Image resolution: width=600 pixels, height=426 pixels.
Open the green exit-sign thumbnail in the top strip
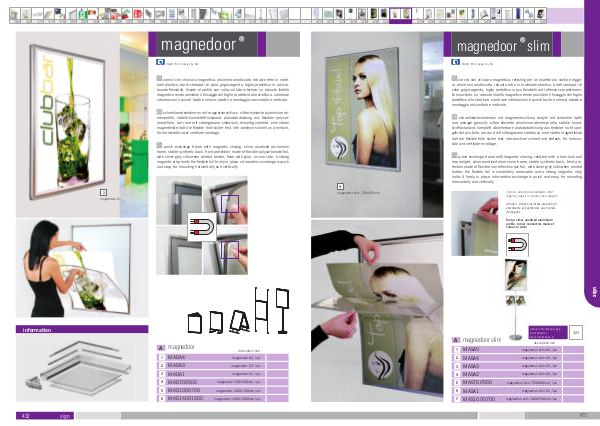click(x=82, y=15)
